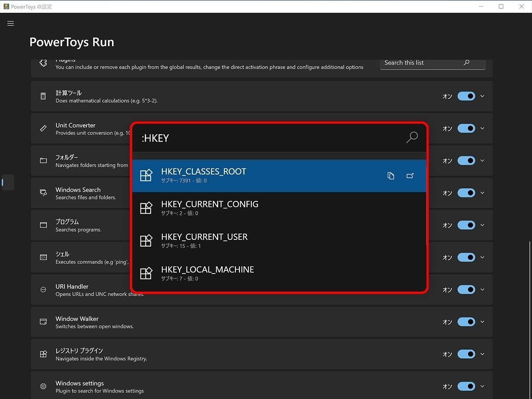This screenshot has height=399, width=532.
Task: Turn off the Windows settings plugin
Action: 466,387
